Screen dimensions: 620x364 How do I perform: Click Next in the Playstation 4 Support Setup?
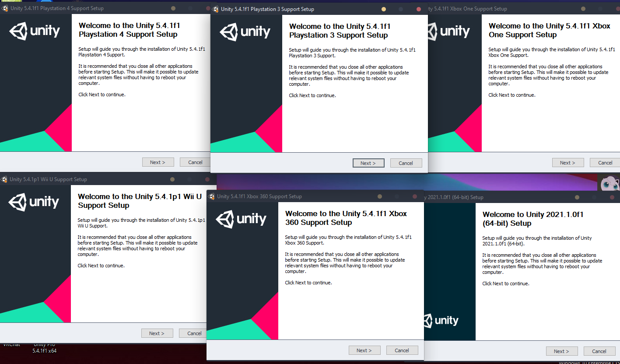pyautogui.click(x=158, y=162)
